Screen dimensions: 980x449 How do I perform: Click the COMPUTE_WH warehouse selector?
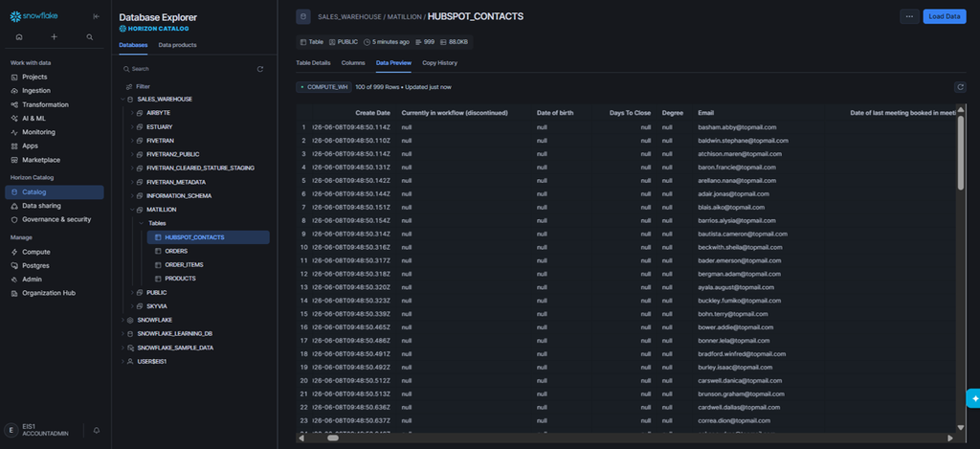(x=323, y=87)
